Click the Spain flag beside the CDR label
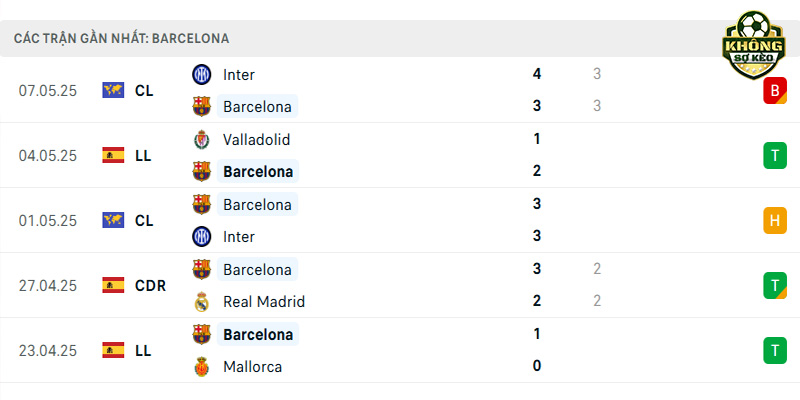 click(113, 285)
